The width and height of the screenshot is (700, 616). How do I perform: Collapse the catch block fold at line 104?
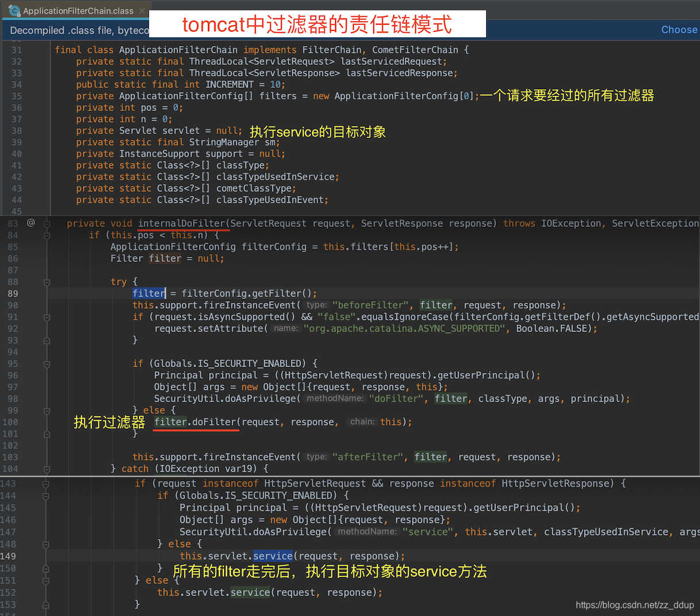click(47, 469)
